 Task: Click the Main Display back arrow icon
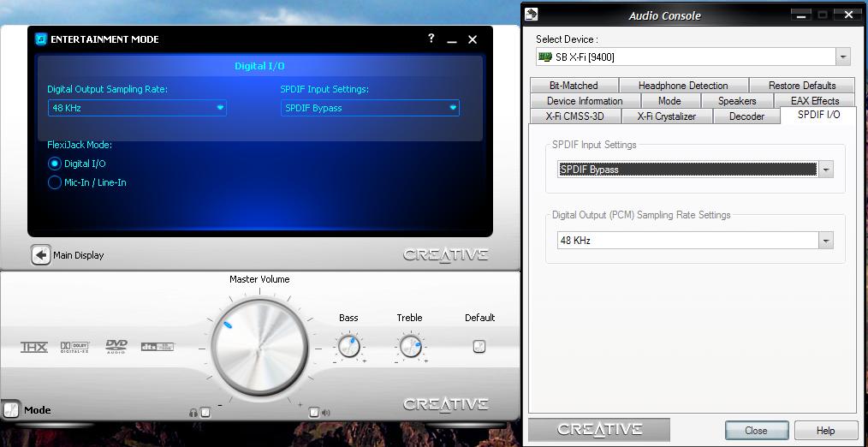coord(40,255)
